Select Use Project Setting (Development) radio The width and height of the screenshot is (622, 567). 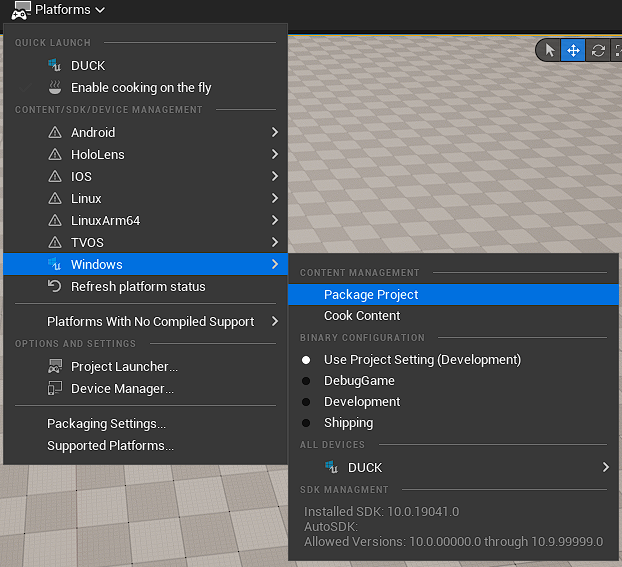point(306,360)
